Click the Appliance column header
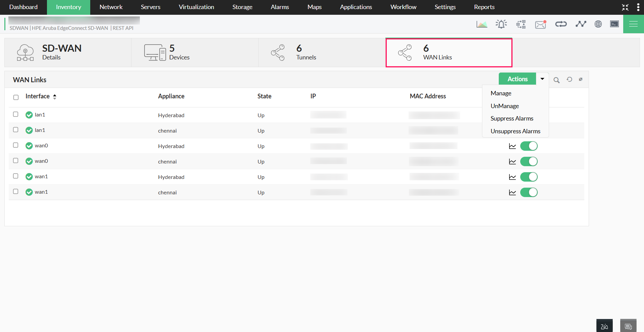This screenshot has height=332, width=644. pos(171,96)
